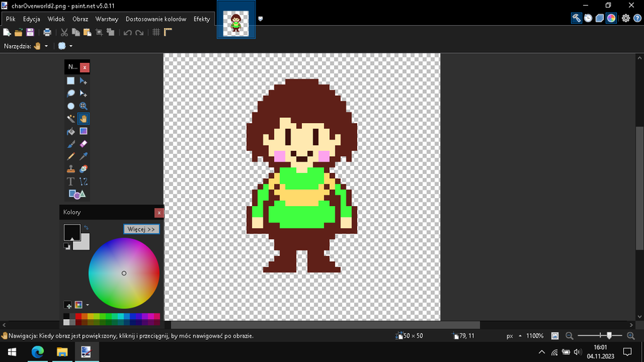Select the Rectangle Select tool
644x362 pixels.
point(71,81)
